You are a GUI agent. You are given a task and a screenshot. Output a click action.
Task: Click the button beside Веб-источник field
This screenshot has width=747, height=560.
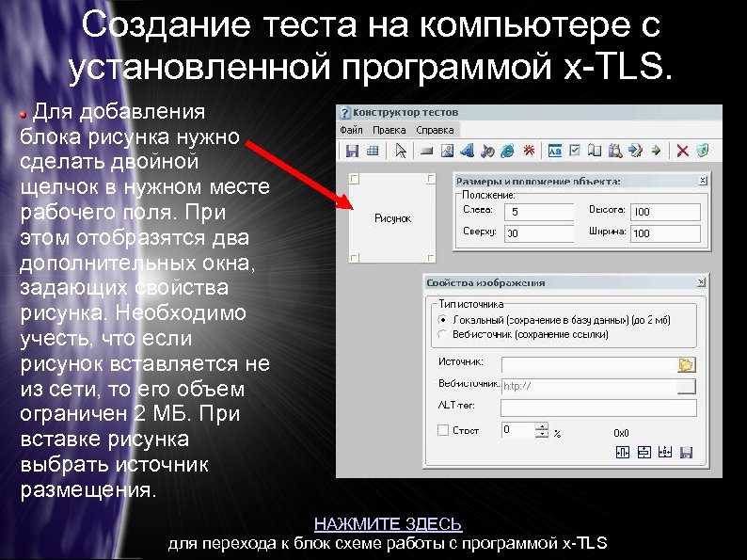click(686, 386)
